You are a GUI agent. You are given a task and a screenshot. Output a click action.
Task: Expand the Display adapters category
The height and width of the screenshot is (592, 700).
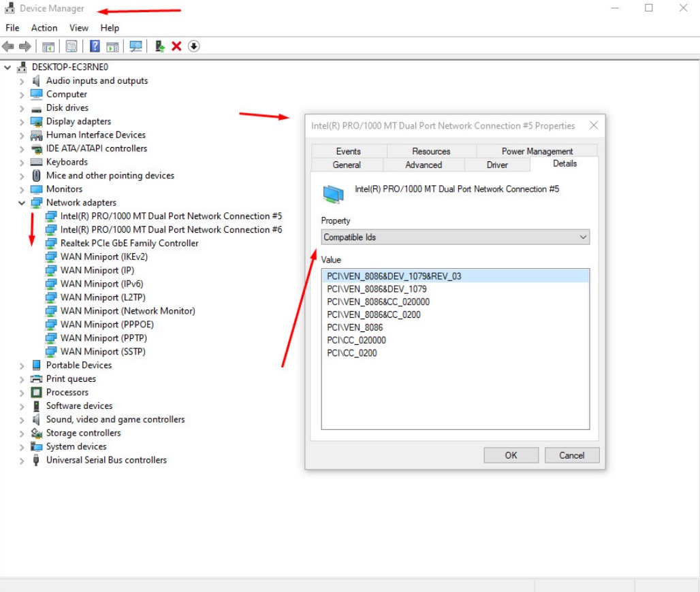point(21,122)
